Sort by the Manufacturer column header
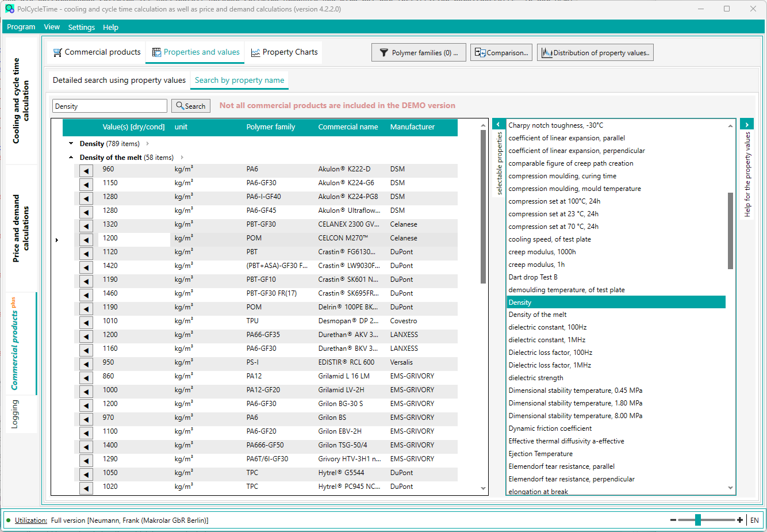Screen dimensions: 767x532 coord(412,127)
